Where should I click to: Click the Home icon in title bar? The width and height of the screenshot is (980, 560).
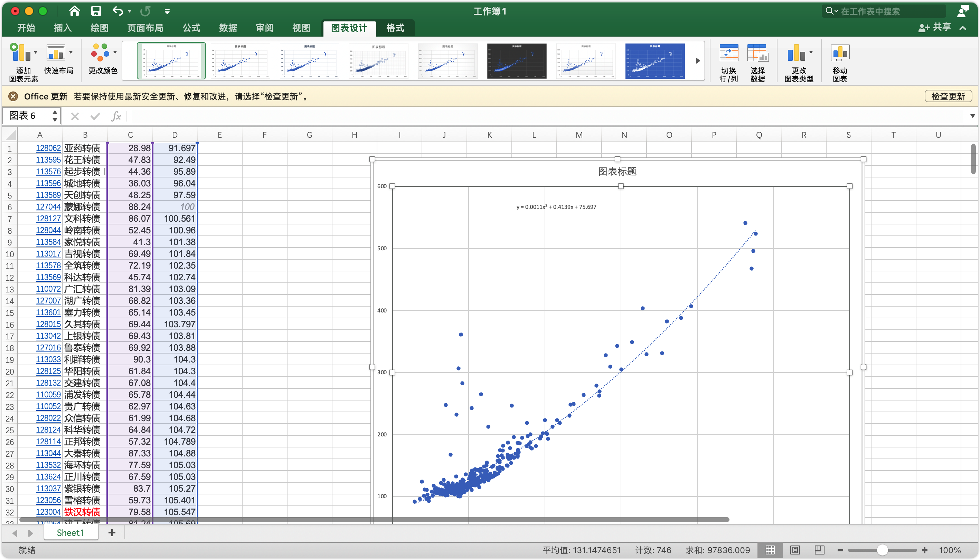click(x=74, y=11)
